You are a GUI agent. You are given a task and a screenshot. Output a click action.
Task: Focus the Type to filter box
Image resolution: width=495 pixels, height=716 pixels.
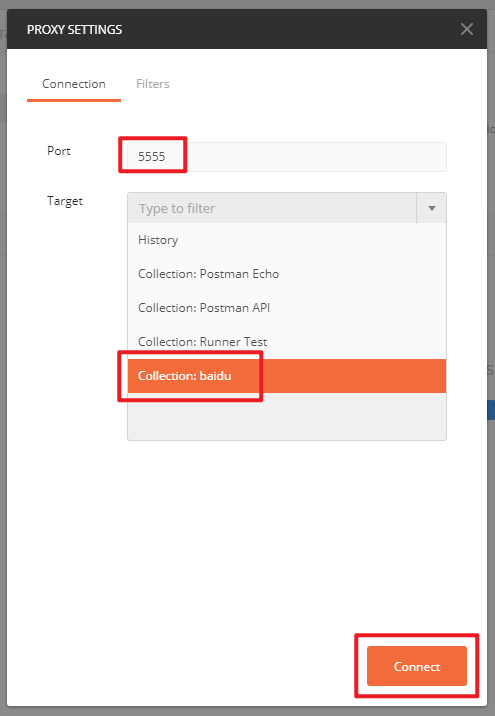click(272, 208)
